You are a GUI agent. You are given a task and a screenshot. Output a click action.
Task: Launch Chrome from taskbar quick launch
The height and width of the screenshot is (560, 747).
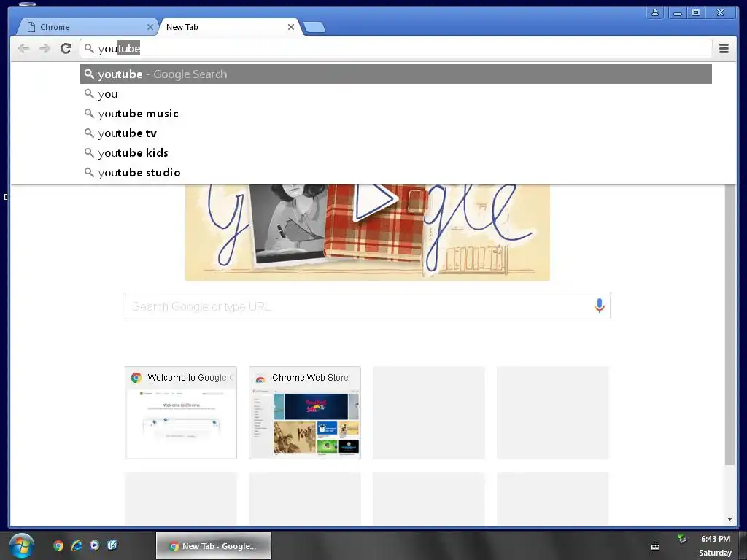pyautogui.click(x=58, y=545)
